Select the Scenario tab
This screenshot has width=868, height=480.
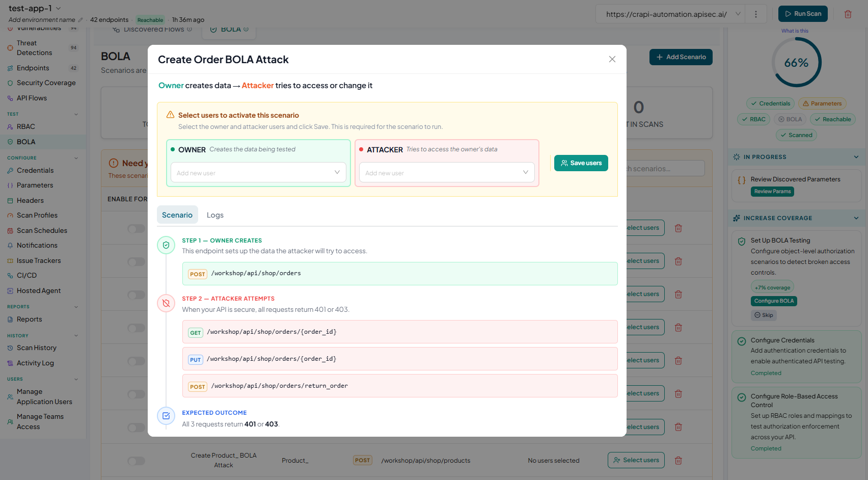point(177,215)
